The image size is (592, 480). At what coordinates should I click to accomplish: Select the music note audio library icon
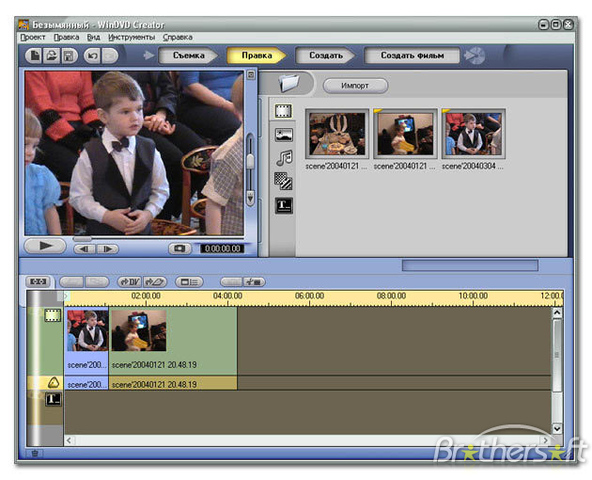[x=284, y=157]
